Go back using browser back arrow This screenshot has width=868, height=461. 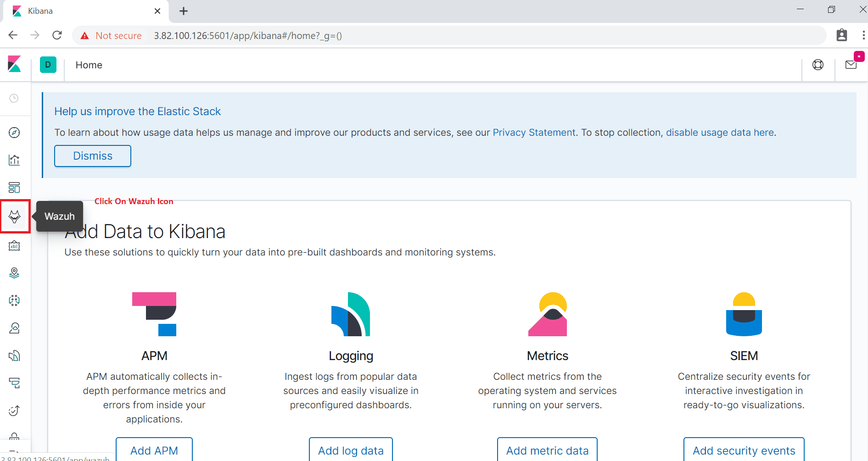(x=13, y=35)
